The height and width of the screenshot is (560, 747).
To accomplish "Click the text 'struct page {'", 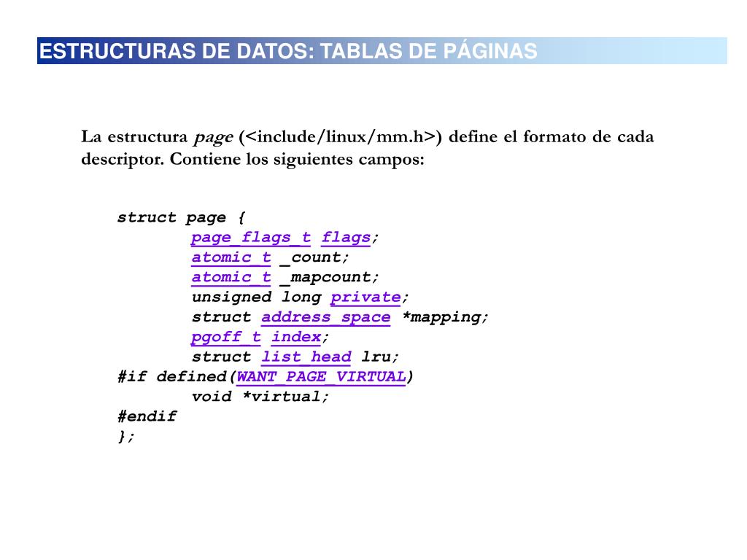I will point(182,217).
